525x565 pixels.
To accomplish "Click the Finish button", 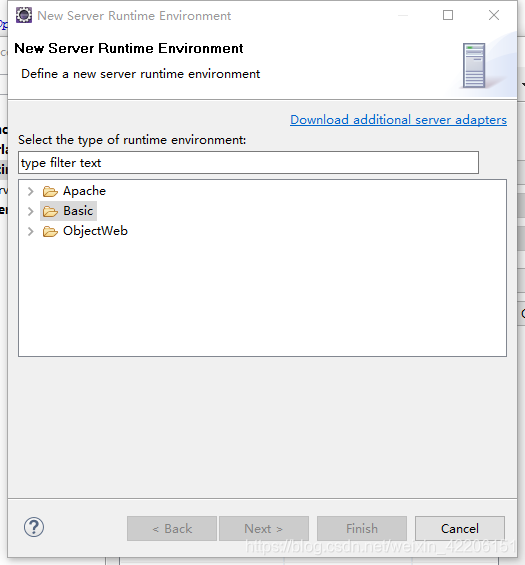I will (362, 529).
